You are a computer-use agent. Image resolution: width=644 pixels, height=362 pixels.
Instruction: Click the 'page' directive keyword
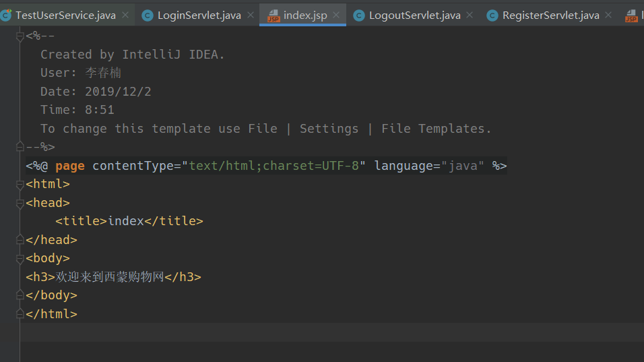[70, 167]
